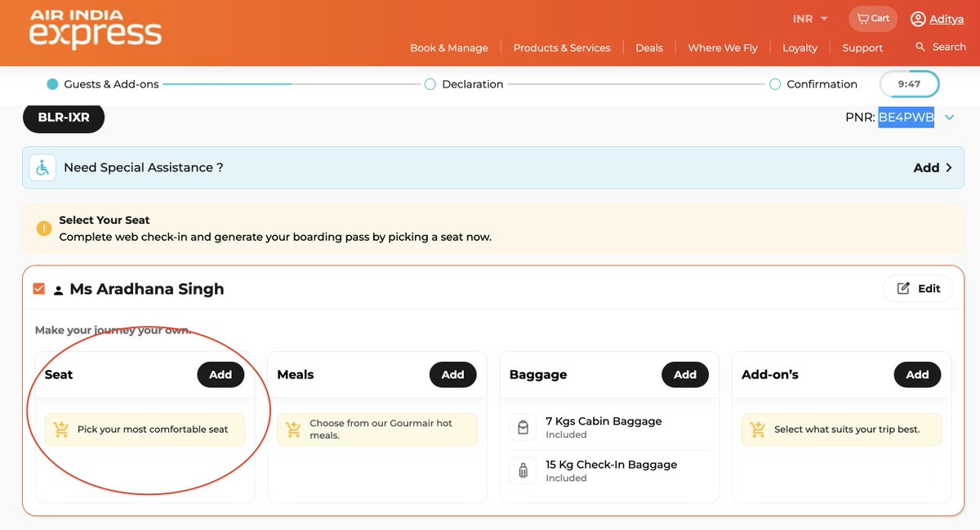This screenshot has width=980, height=530.
Task: Open the Where We Fly menu
Action: 723,48
